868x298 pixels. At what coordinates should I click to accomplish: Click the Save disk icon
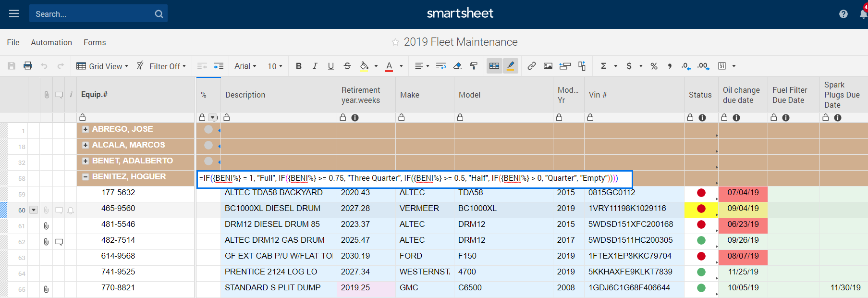pyautogui.click(x=12, y=66)
